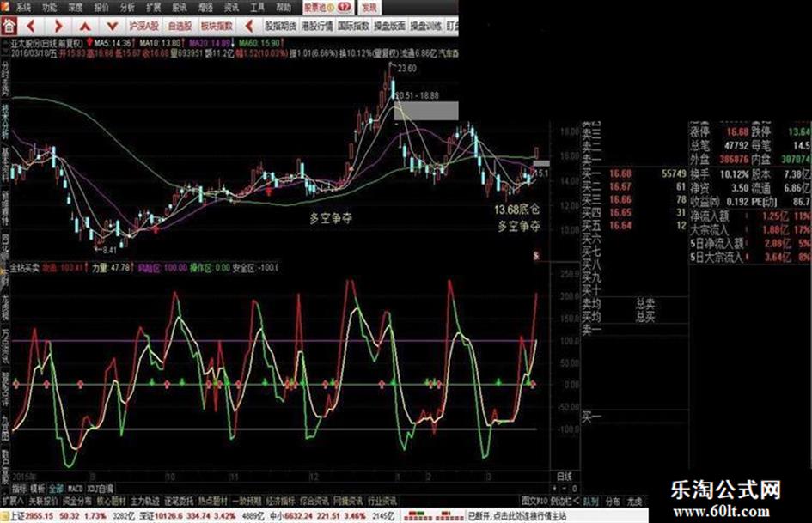The height and width of the screenshot is (523, 812).
Task: Click the 国际指数 toolbar button
Action: (x=353, y=26)
